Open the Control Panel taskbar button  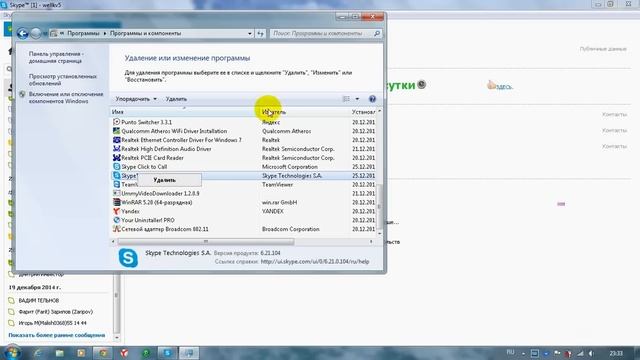pos(189,353)
